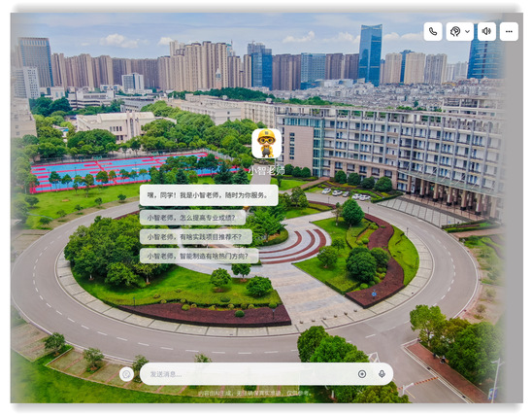This screenshot has height=415, width=532.
Task: Choose suggestion 小智老师，智能制造有啥热门方向？
Action: click(199, 256)
